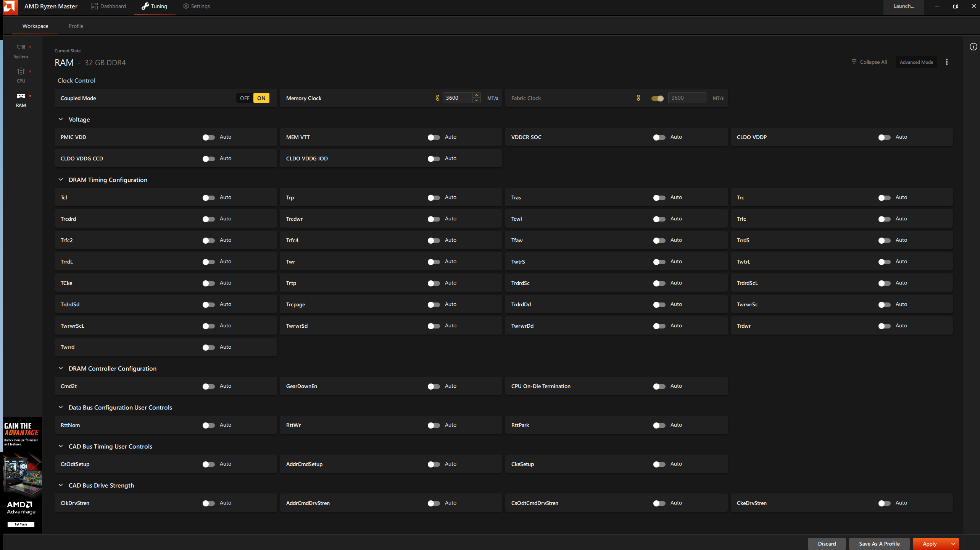
Task: Switch to the Tuning tab
Action: 155,6
